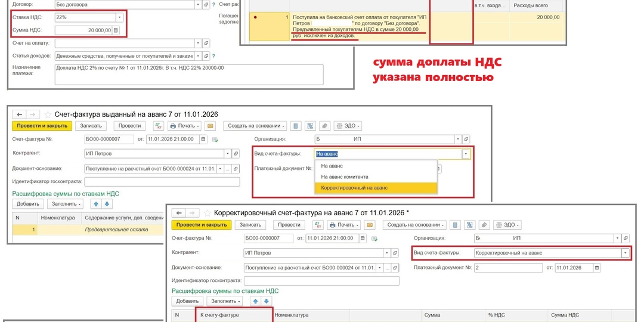Image resolution: width=644 pixels, height=322 pixels.
Task: Click the back arrow in Корректировочный счет-фактура window
Action: (x=179, y=213)
